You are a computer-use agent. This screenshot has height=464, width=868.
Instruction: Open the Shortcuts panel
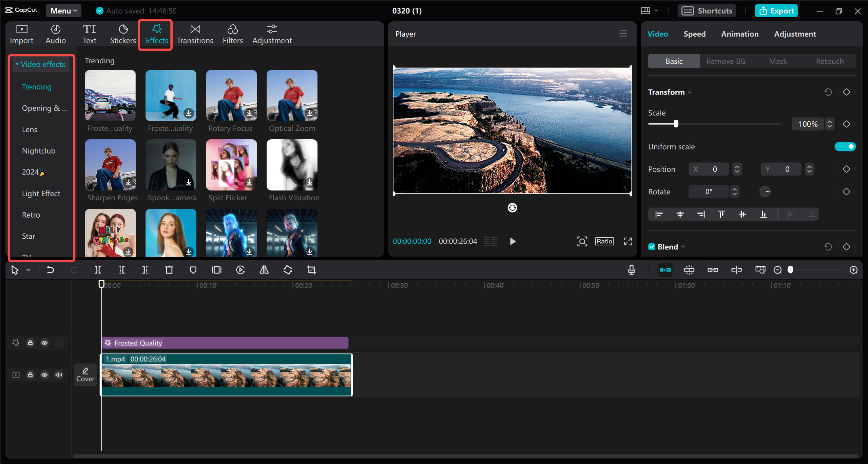pos(707,11)
